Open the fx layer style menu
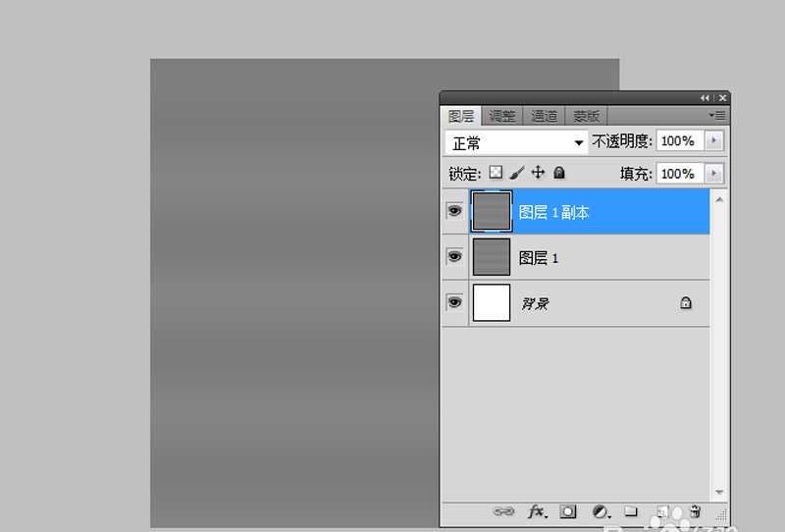 (x=537, y=511)
